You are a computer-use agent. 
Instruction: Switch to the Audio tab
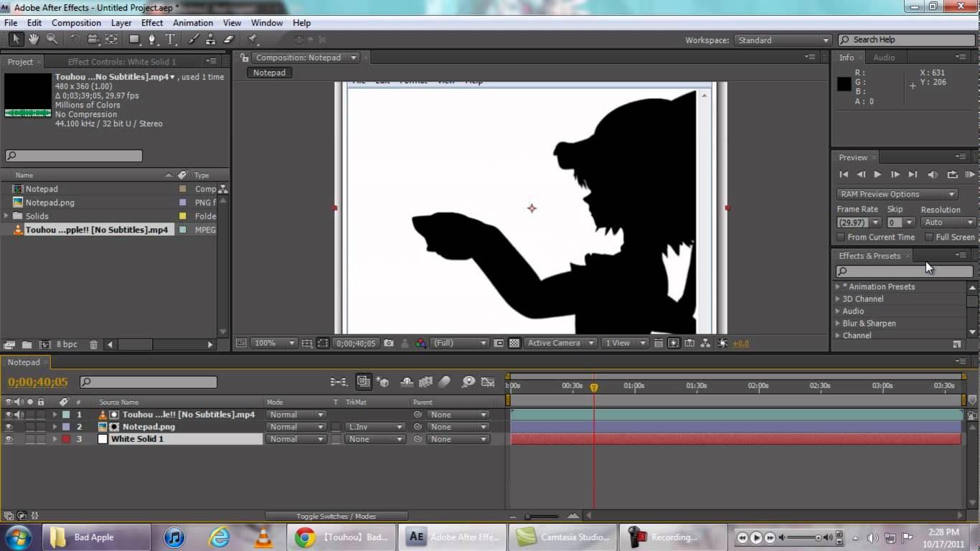click(885, 57)
